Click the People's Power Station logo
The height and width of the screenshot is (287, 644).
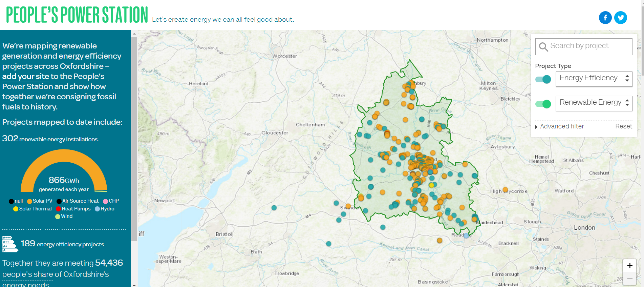(x=77, y=15)
